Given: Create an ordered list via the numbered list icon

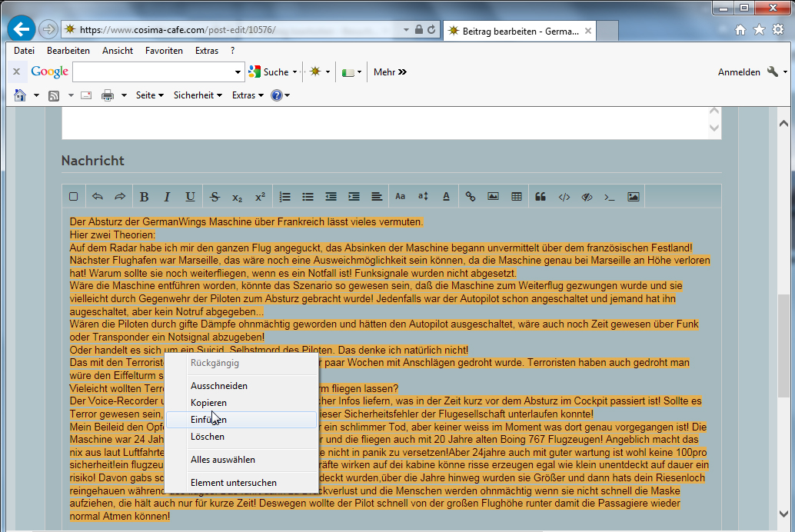Looking at the screenshot, I should click(x=285, y=197).
